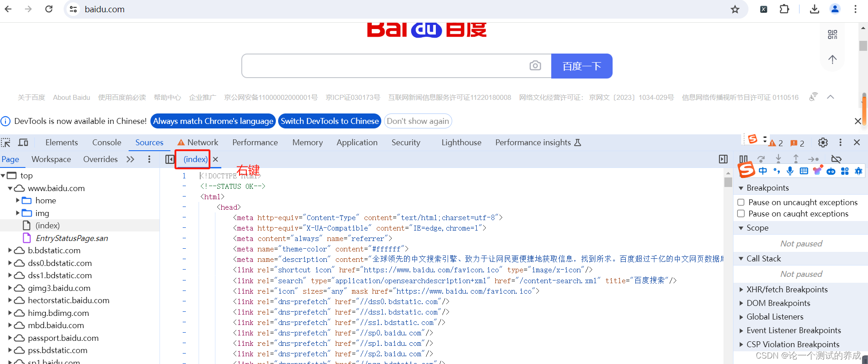
Task: Select the EntryStatusPage.san file
Action: point(72,238)
